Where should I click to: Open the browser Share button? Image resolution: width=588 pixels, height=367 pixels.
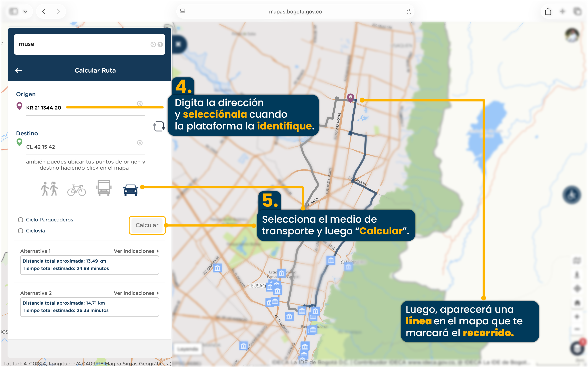pos(548,11)
